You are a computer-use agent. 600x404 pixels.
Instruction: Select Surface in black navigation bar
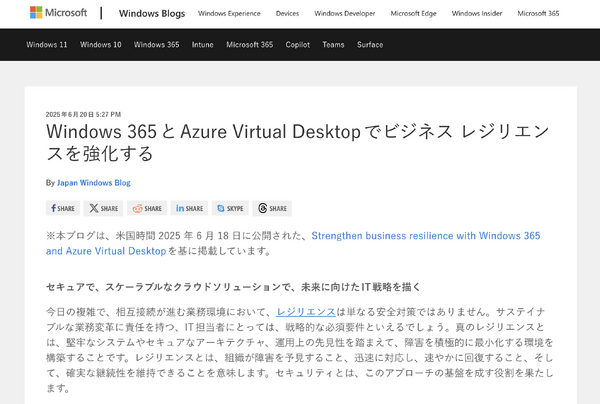(x=370, y=45)
